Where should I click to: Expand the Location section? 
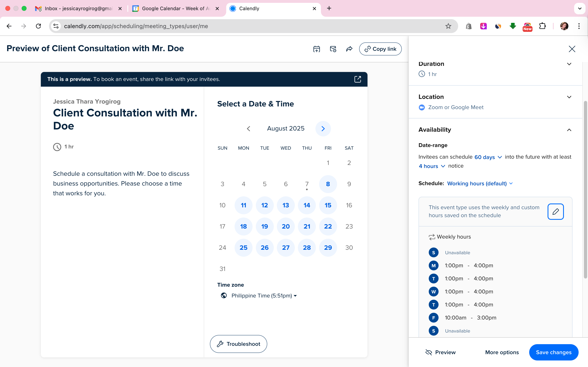pos(569,97)
